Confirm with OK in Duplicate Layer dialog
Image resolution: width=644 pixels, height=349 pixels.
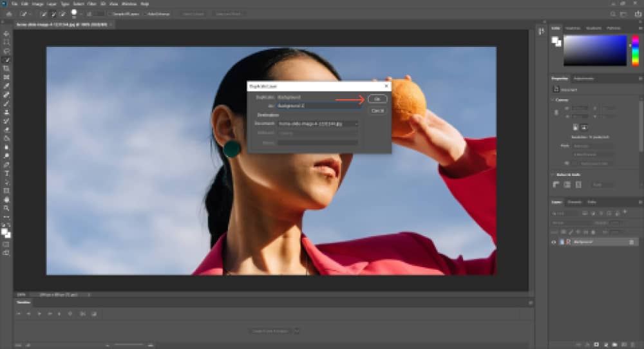[377, 99]
